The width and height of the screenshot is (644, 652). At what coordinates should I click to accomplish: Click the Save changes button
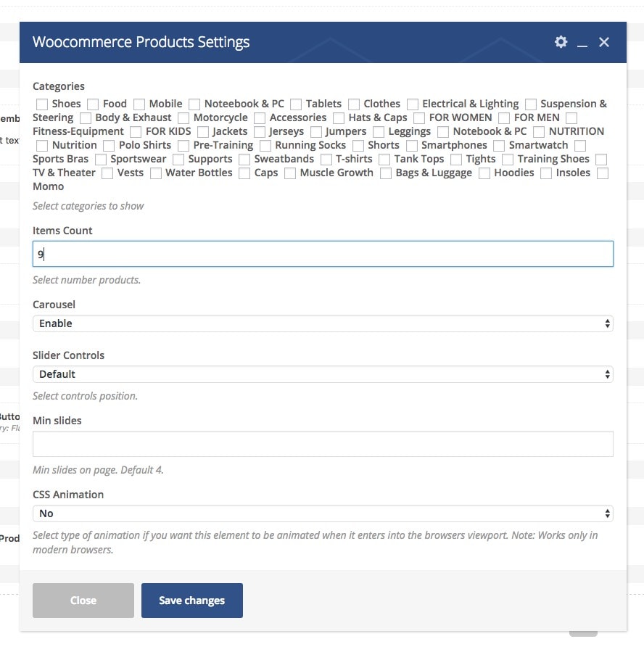tap(191, 601)
